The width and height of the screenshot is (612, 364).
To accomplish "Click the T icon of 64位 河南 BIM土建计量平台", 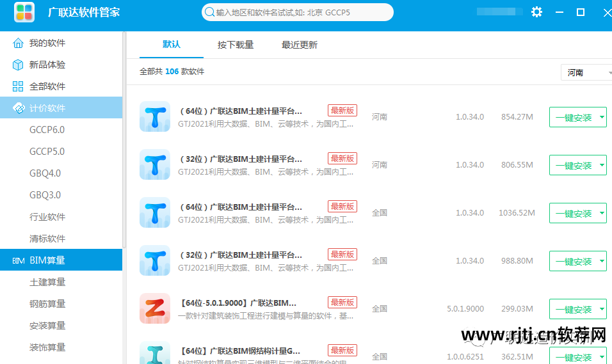I will (155, 116).
